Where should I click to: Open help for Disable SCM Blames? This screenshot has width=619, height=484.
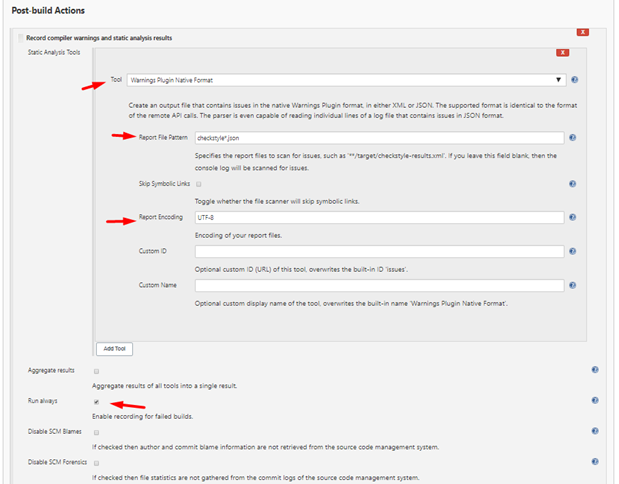pos(595,431)
